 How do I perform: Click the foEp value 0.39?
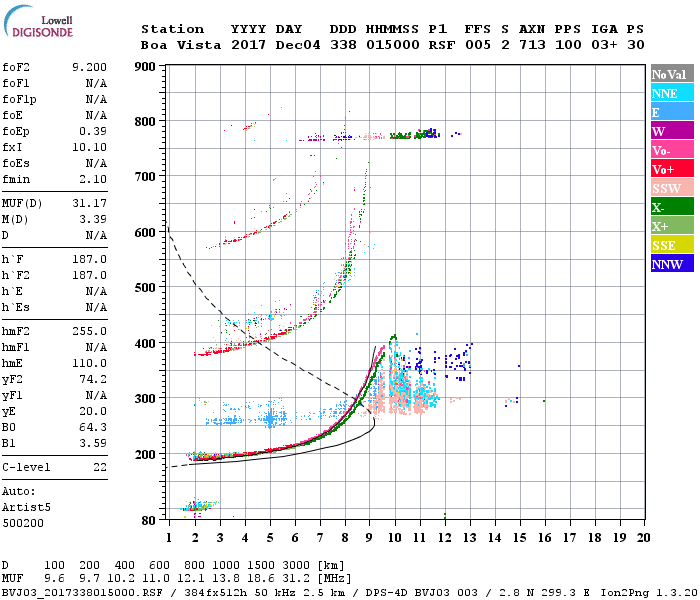click(x=93, y=131)
